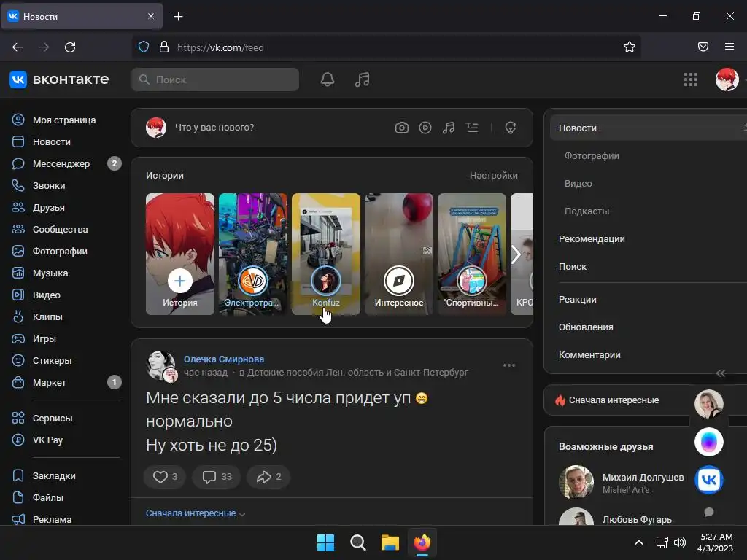Click the 'Что у вас нового?' post field
This screenshot has height=560, width=747.
point(214,128)
